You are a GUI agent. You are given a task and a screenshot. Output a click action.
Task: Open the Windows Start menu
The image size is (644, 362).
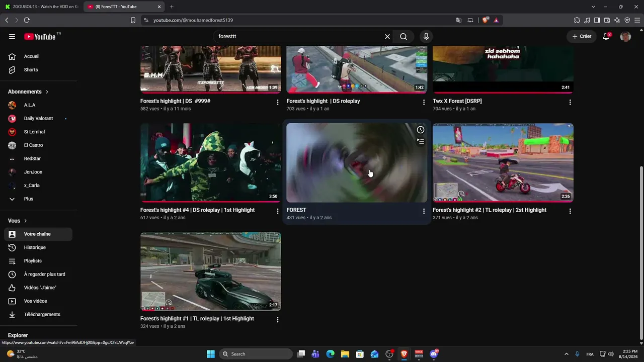[211, 354]
